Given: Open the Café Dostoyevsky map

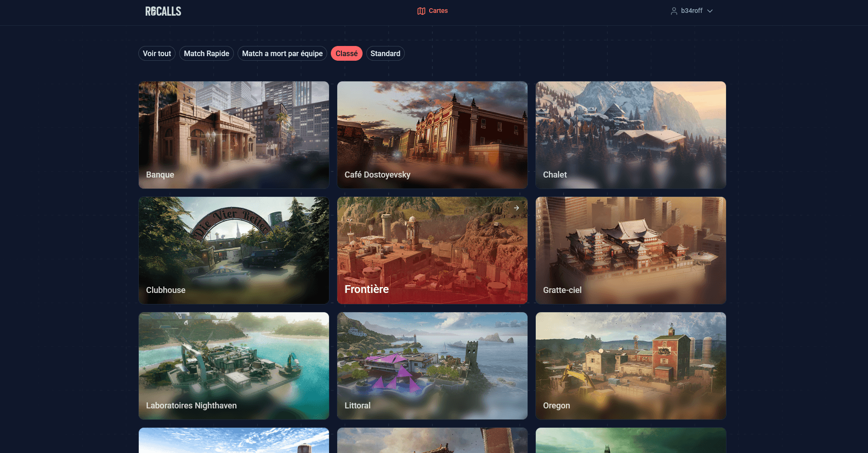Looking at the screenshot, I should pos(432,135).
